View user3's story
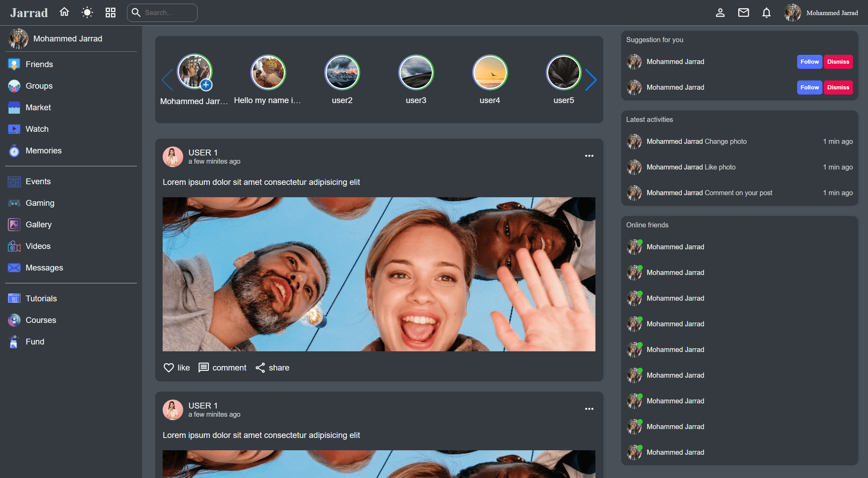 pyautogui.click(x=416, y=72)
